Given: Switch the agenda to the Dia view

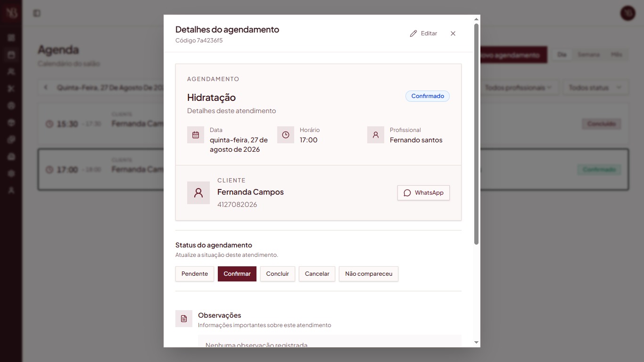Looking at the screenshot, I should click(x=561, y=55).
